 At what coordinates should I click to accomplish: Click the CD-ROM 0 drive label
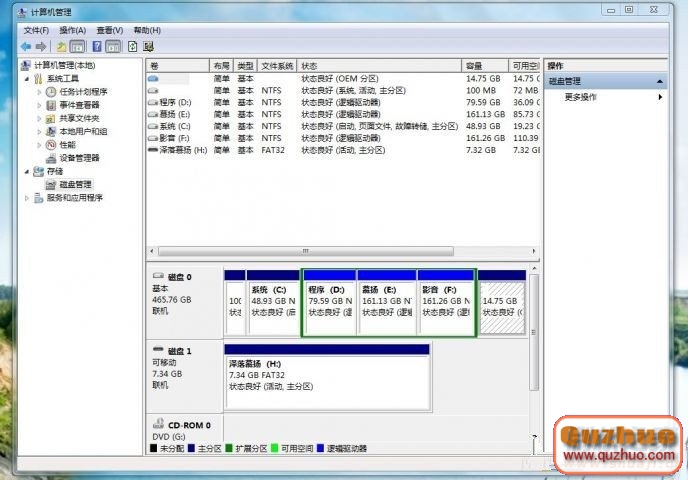coord(188,425)
